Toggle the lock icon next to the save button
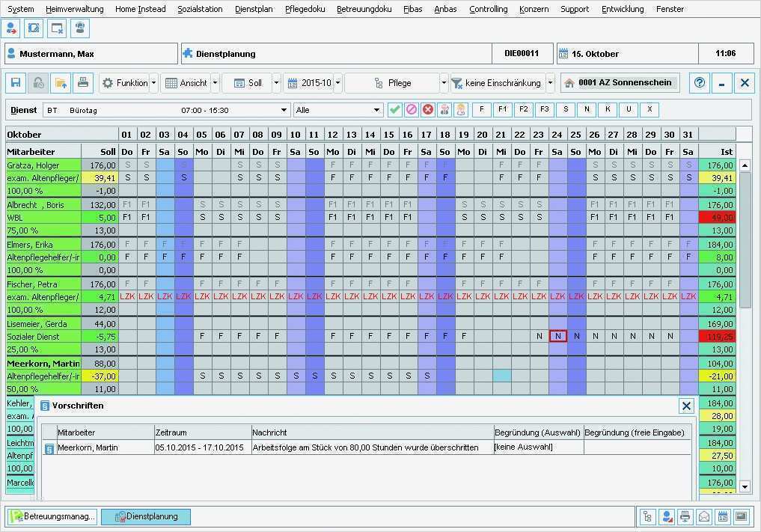This screenshot has width=761, height=532. coord(37,82)
